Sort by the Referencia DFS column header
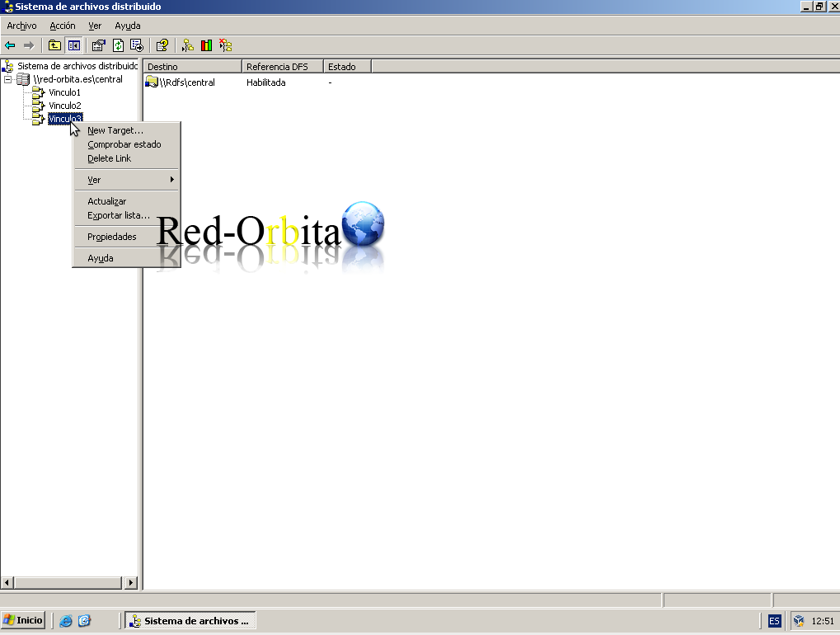Screen dimensions: 840x635 (x=283, y=67)
